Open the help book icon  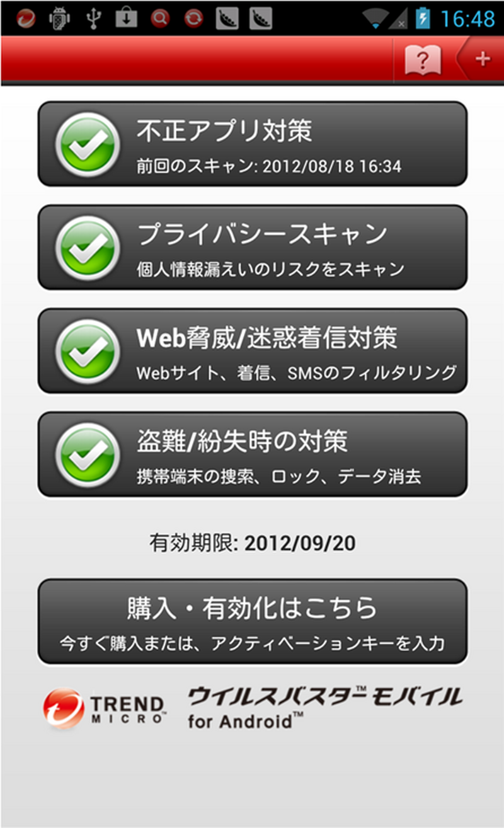421,60
